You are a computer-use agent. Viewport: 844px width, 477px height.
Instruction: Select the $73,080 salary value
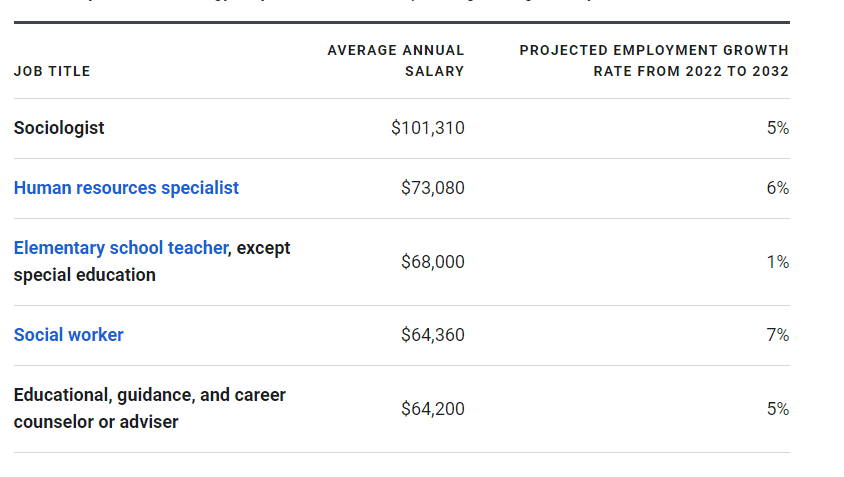click(432, 188)
